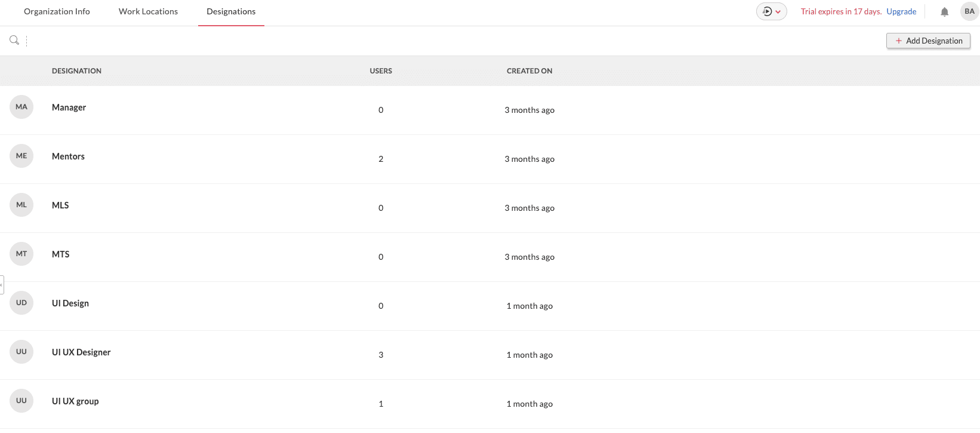Click the UU avatar for UI UX Designer
The height and width of the screenshot is (433, 980).
[x=21, y=352]
